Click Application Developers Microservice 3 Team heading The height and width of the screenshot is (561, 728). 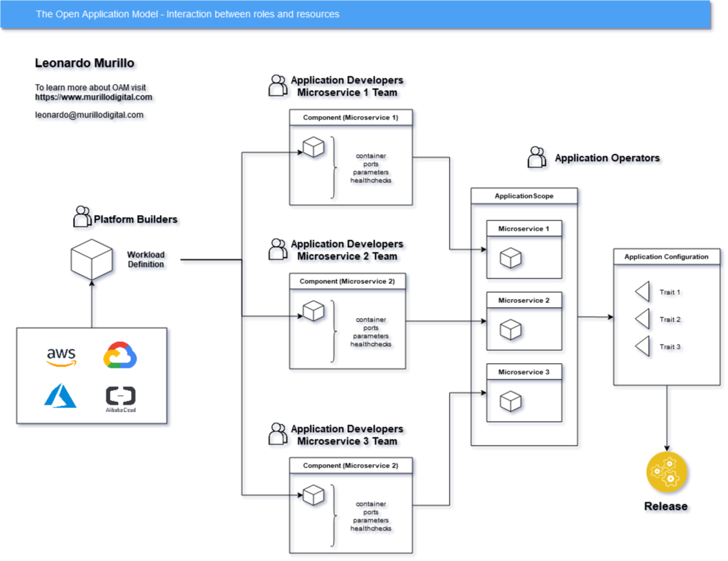coord(347,435)
